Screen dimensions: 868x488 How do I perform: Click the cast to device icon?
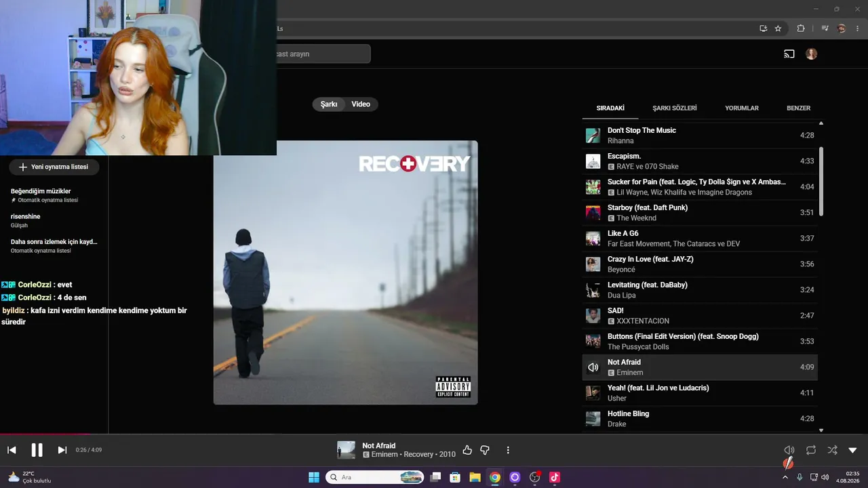(789, 54)
